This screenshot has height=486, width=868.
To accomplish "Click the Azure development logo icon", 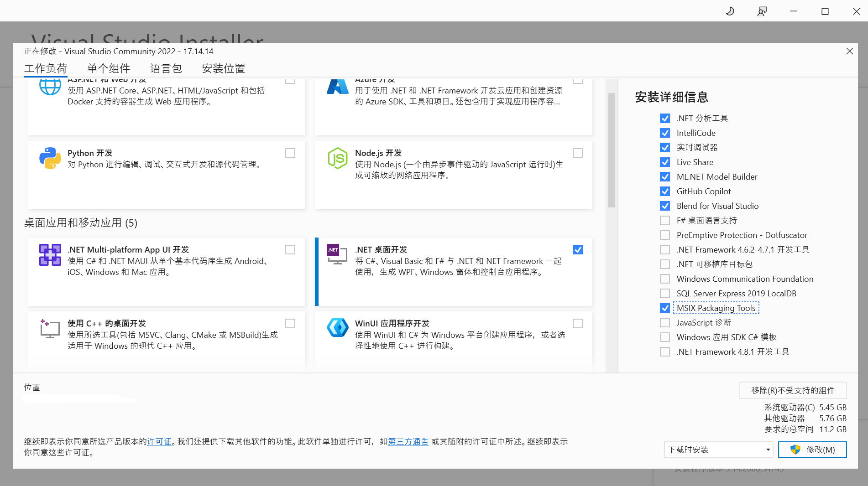I will (x=337, y=87).
